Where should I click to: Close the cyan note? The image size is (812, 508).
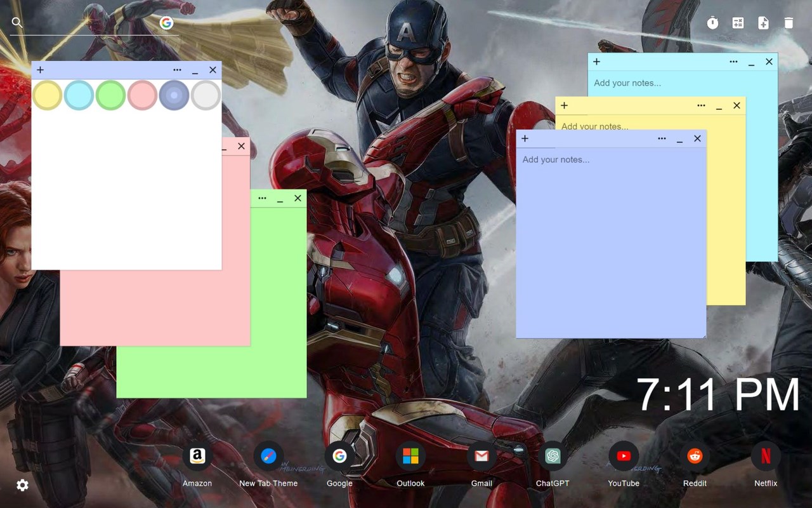click(769, 62)
